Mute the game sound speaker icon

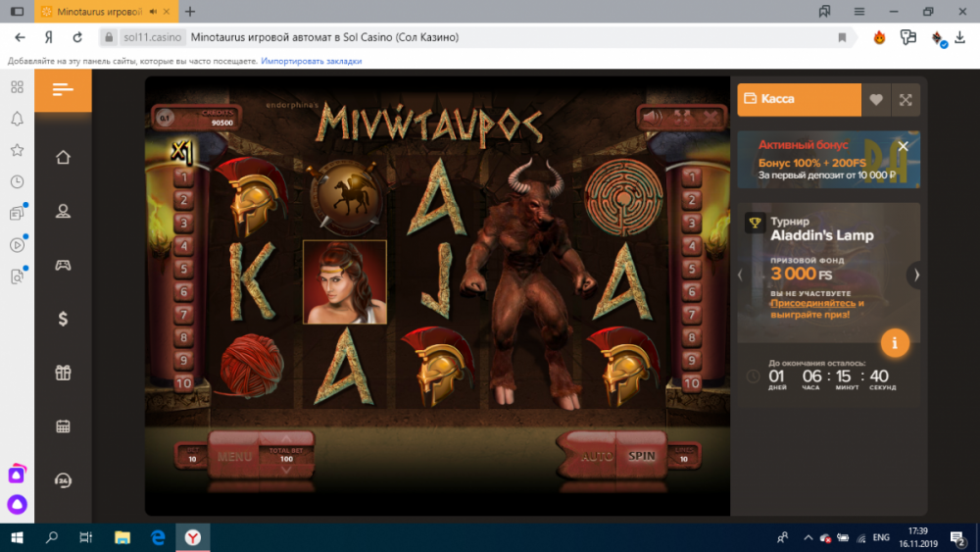coord(651,117)
